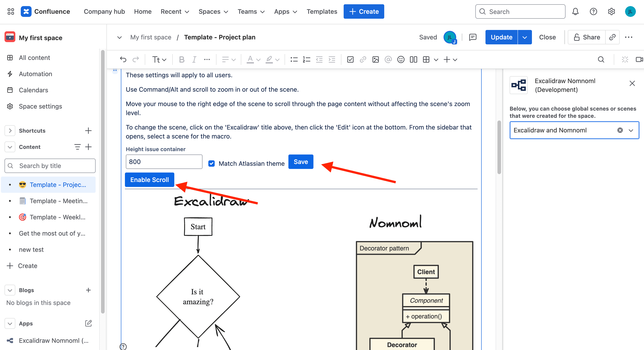
Task: Mention a user with @ icon
Action: (x=388, y=59)
